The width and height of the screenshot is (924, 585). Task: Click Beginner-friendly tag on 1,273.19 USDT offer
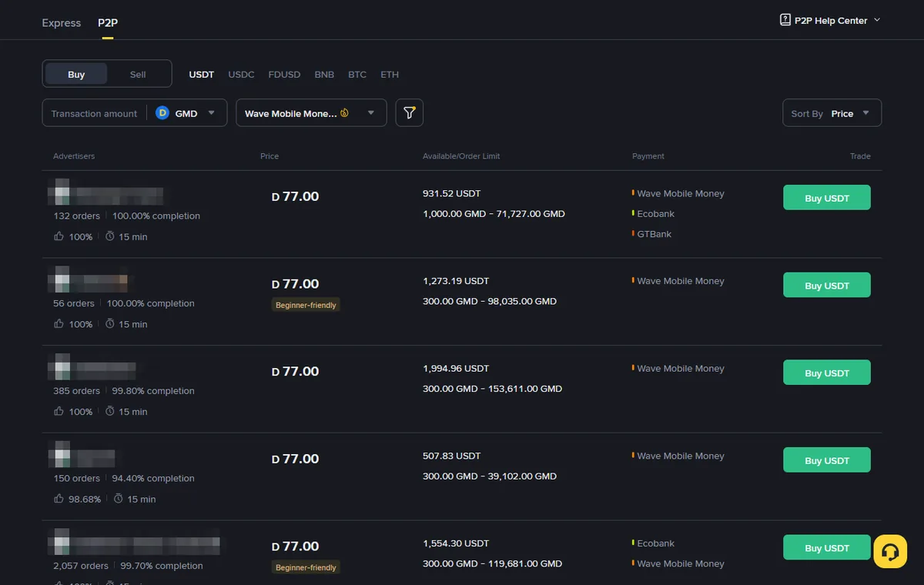click(x=306, y=305)
